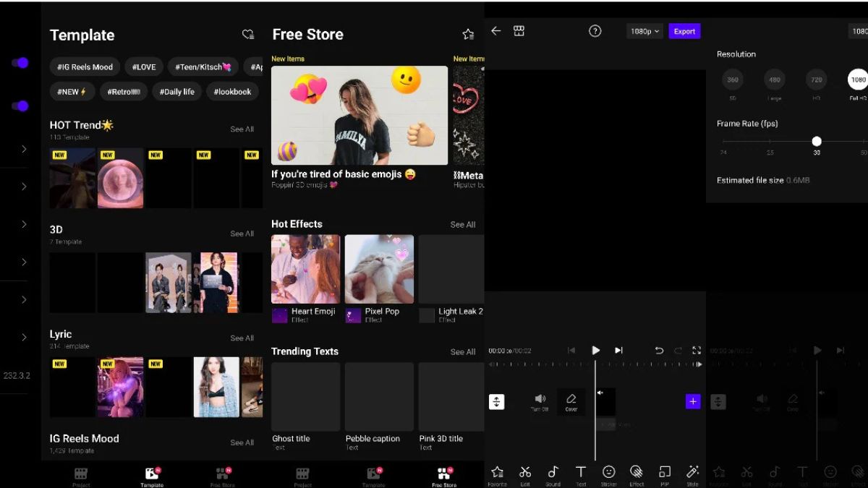Open the bright Cover pencil tool

tap(571, 402)
